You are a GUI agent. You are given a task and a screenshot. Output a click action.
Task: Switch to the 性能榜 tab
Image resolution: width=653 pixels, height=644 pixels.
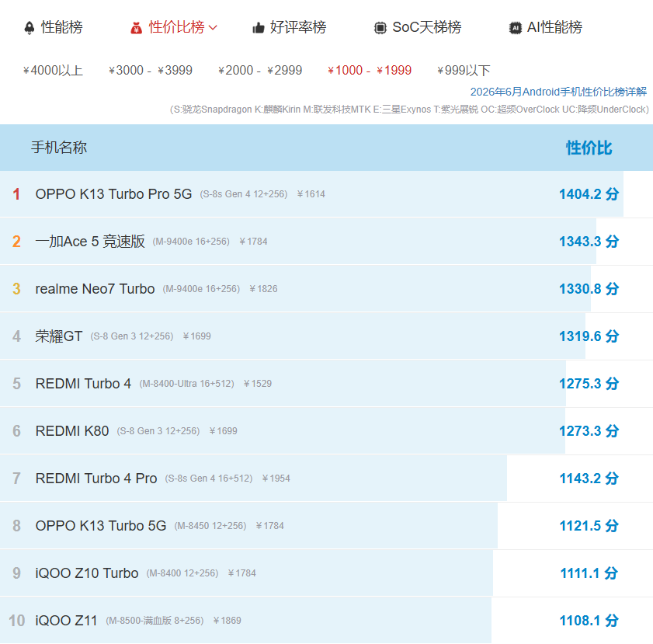pos(61,27)
